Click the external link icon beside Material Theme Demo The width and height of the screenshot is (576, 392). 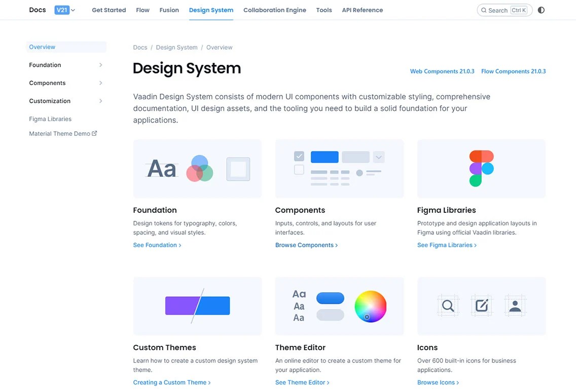pyautogui.click(x=94, y=133)
